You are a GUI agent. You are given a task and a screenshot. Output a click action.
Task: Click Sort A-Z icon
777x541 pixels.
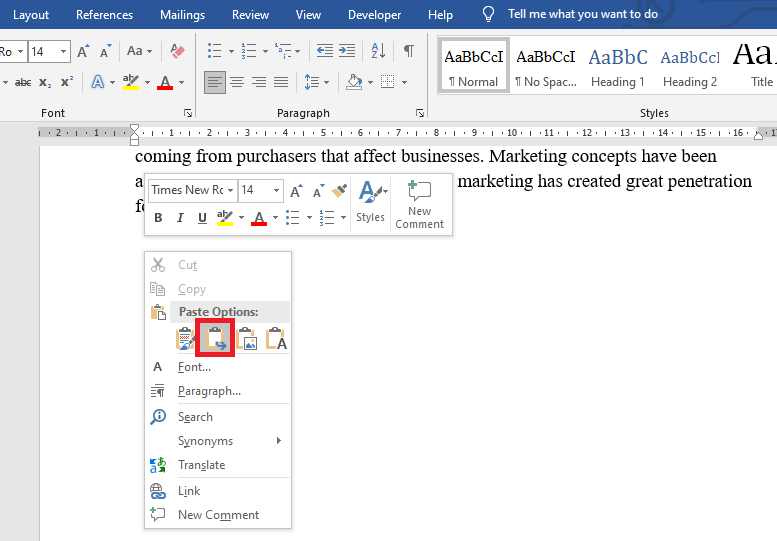coord(378,51)
